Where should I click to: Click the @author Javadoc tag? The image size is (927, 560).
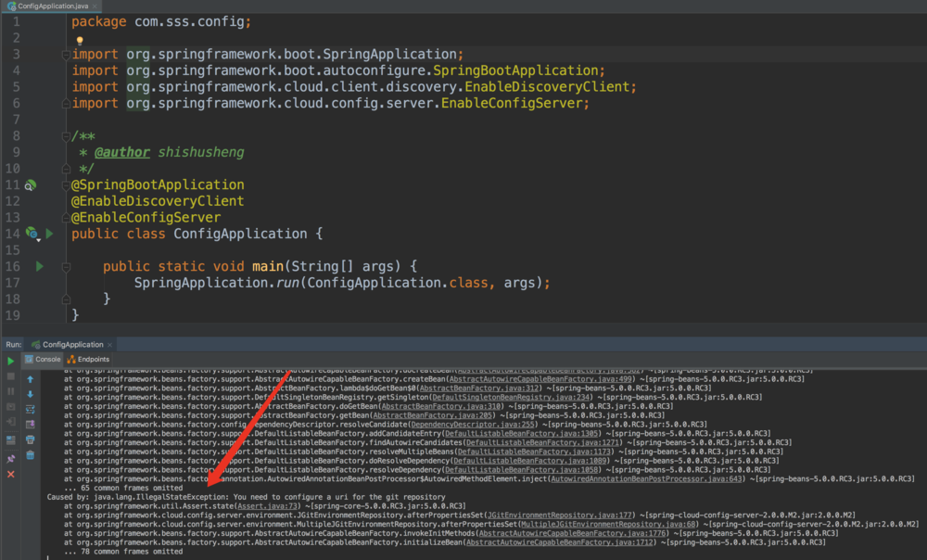point(121,153)
